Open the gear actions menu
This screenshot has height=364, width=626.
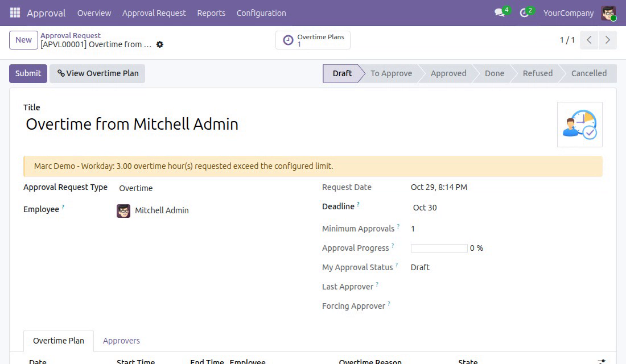click(x=160, y=44)
